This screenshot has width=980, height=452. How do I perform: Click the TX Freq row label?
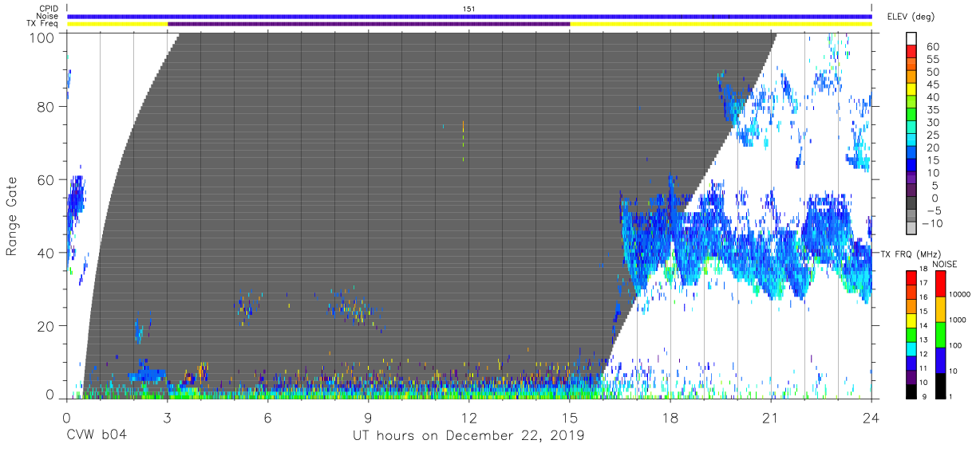(44, 24)
